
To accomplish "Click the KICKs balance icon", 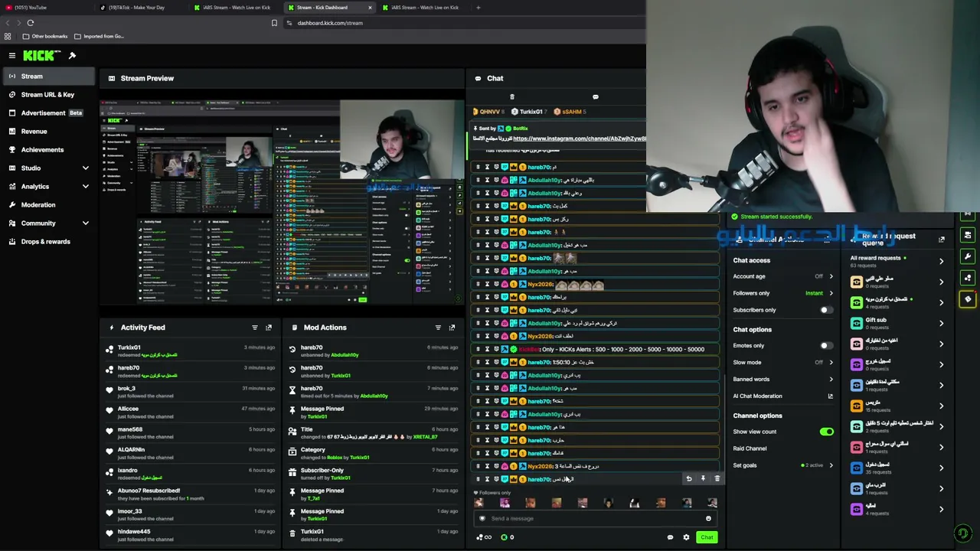I will [x=507, y=537].
